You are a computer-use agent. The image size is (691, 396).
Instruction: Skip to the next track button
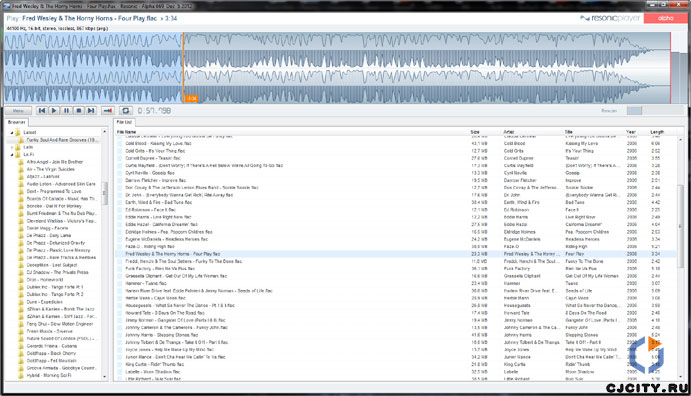point(91,111)
